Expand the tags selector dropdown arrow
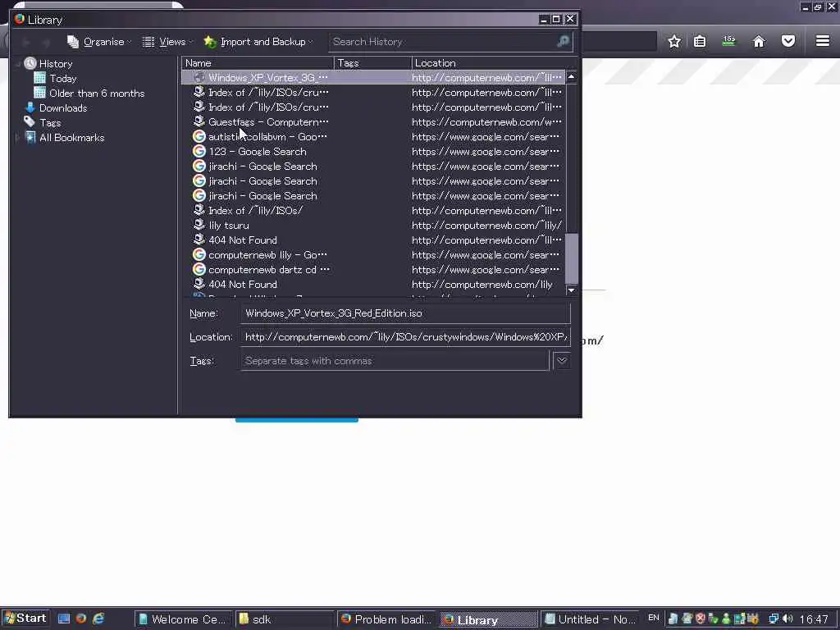840x630 pixels. 562,361
